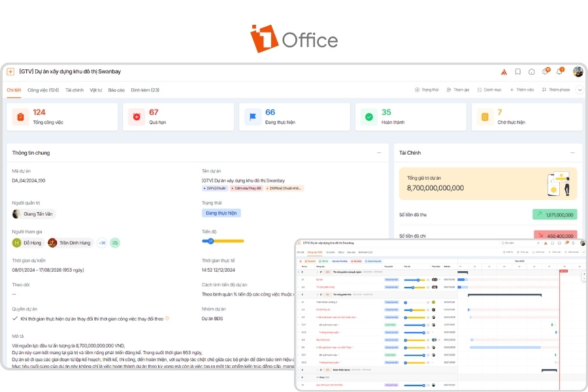
Task: Click the Quá hạn alarm clock icon
Action: coord(137,117)
